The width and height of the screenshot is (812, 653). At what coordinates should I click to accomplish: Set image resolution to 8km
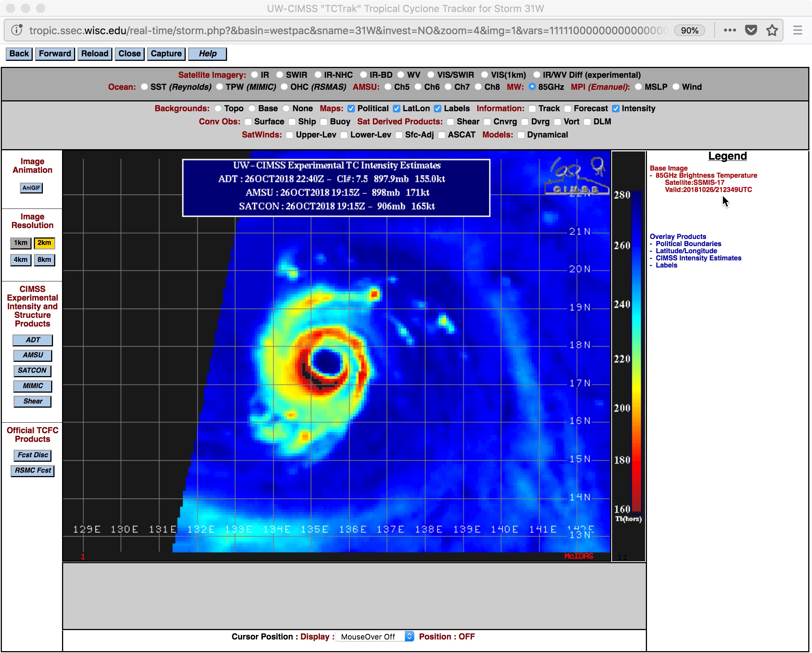point(44,260)
